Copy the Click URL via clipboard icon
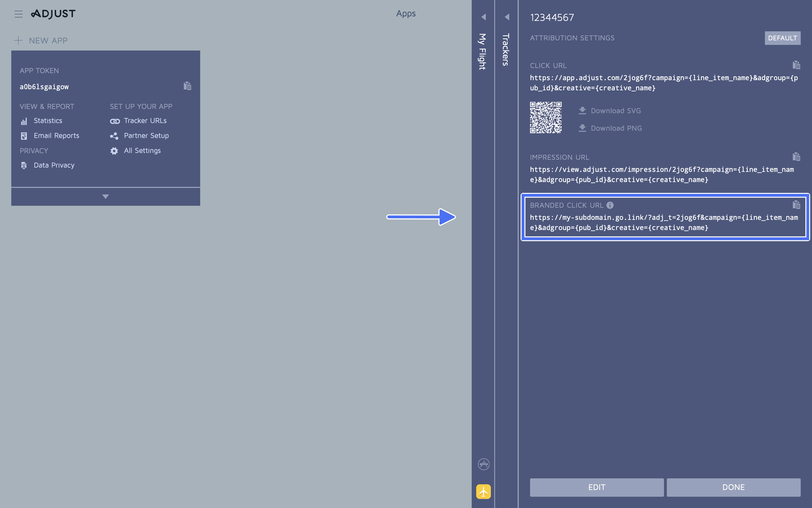This screenshot has height=508, width=812. pos(796,65)
